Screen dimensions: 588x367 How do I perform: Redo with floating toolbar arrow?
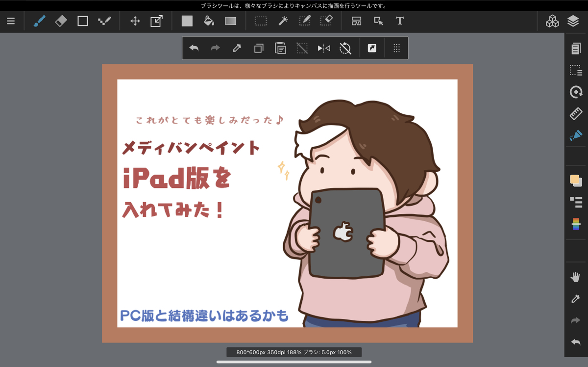pyautogui.click(x=215, y=48)
